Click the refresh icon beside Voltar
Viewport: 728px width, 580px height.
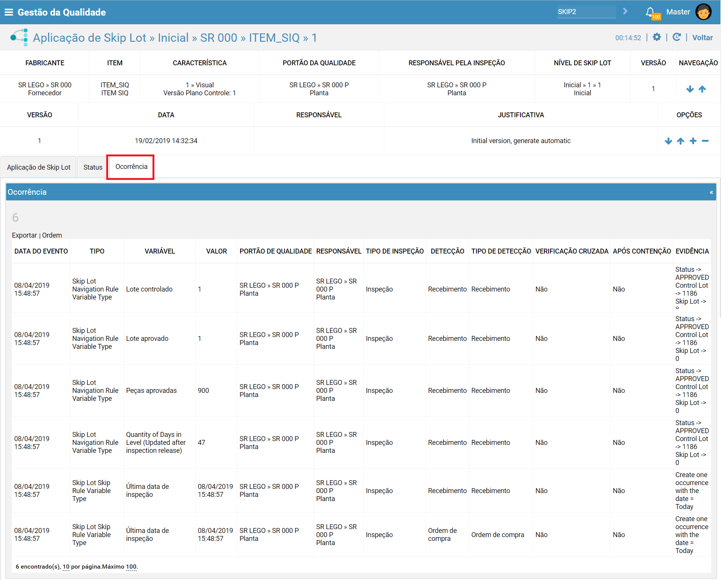(676, 37)
